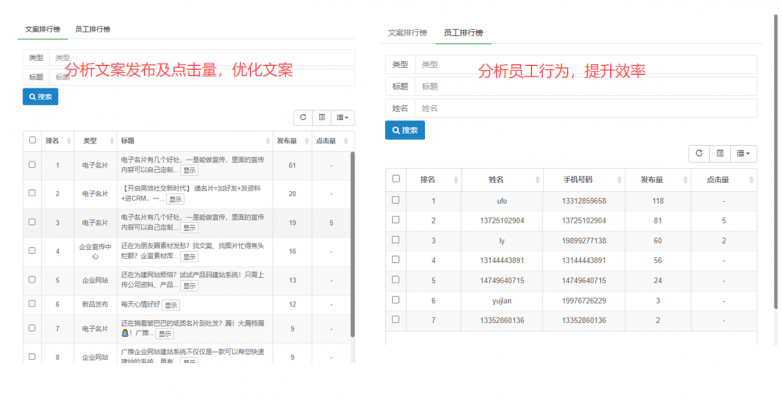Image resolution: width=782 pixels, height=400 pixels.
Task: Sort copywriting table by 点击量 column arrows
Action: tap(346, 141)
